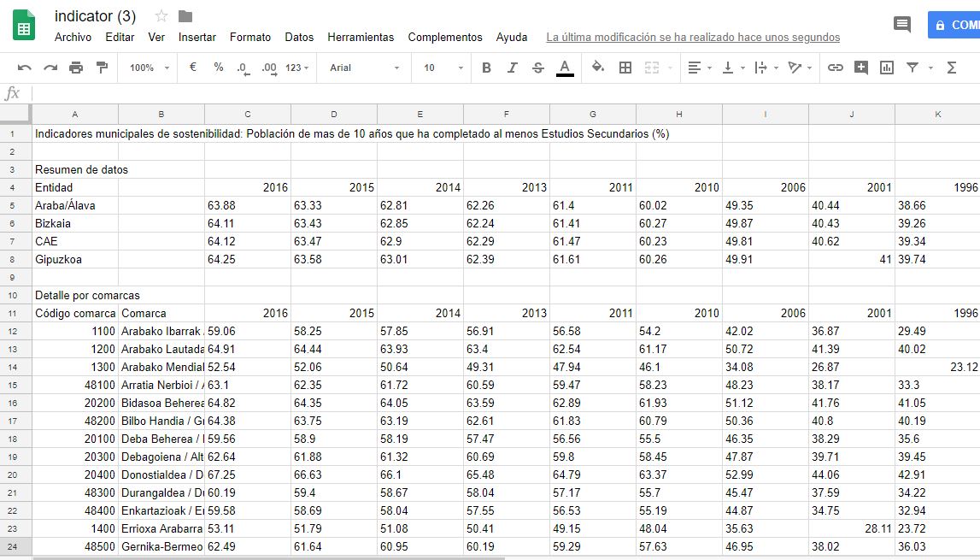This screenshot has height=560, width=980.
Task: Click into the formula bar
Action: coord(505,94)
